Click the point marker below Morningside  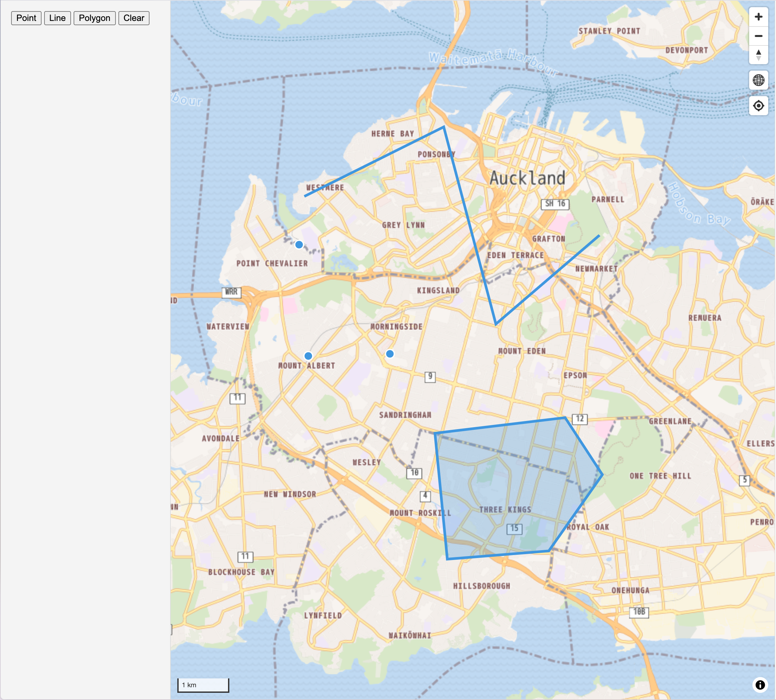point(390,354)
